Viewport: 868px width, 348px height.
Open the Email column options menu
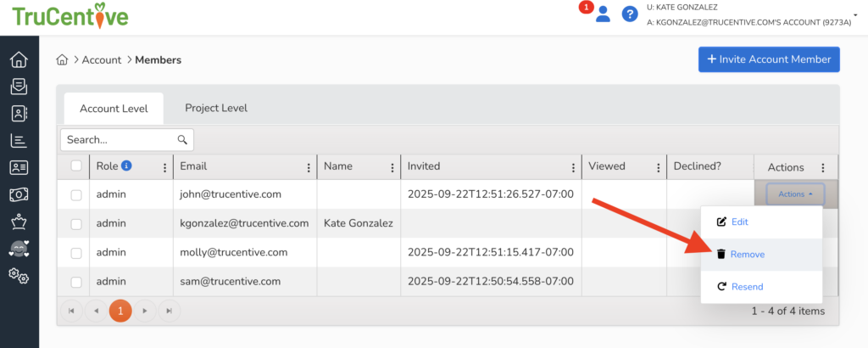[307, 168]
